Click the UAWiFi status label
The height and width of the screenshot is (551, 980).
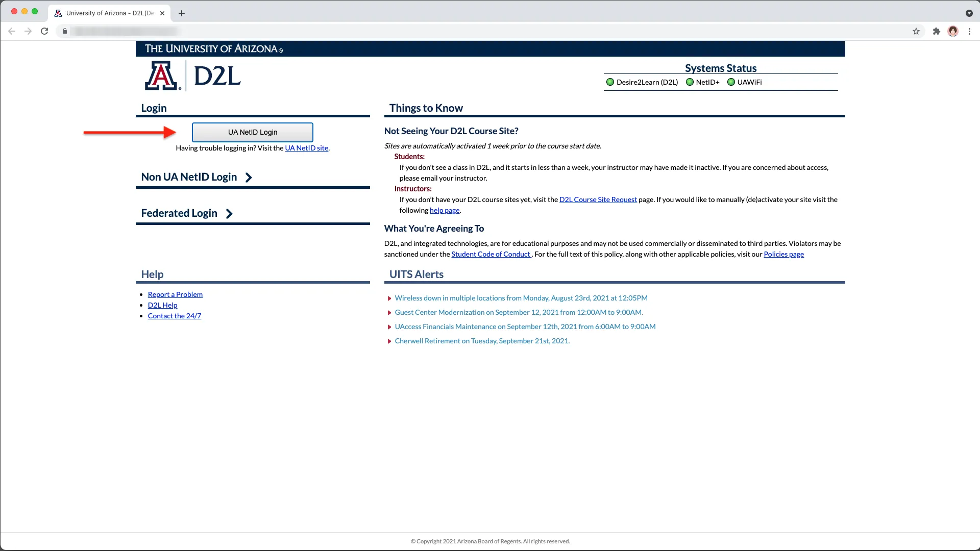749,82
